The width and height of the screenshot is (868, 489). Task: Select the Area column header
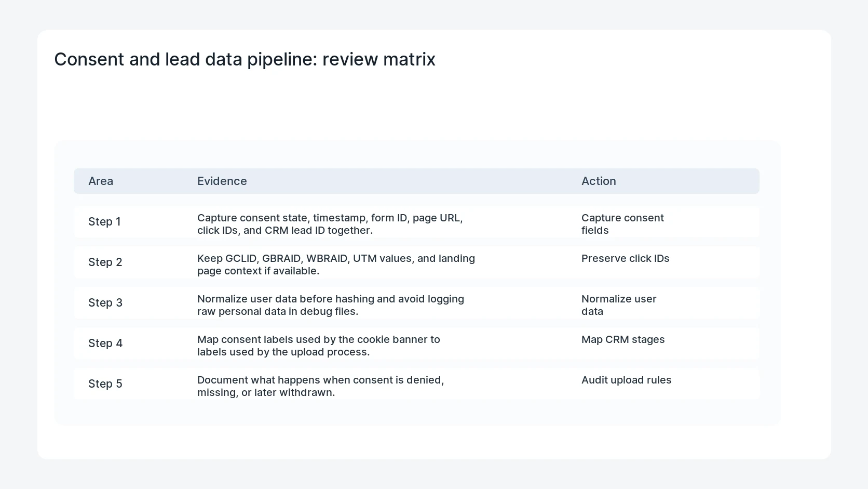point(101,181)
